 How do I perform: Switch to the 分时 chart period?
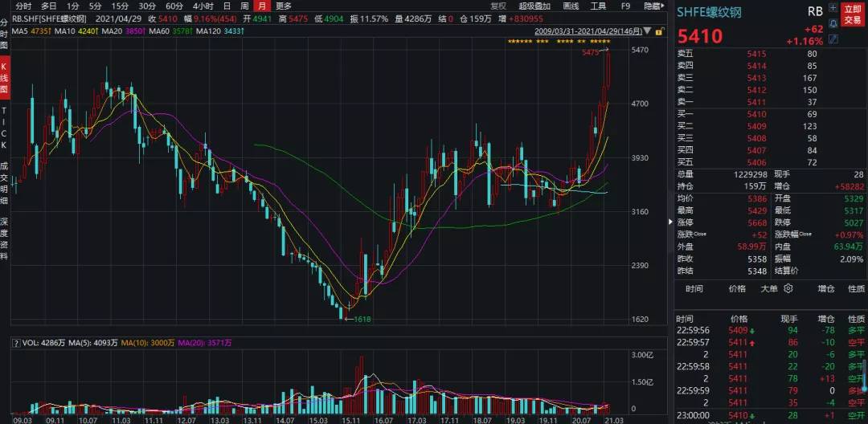(x=23, y=6)
